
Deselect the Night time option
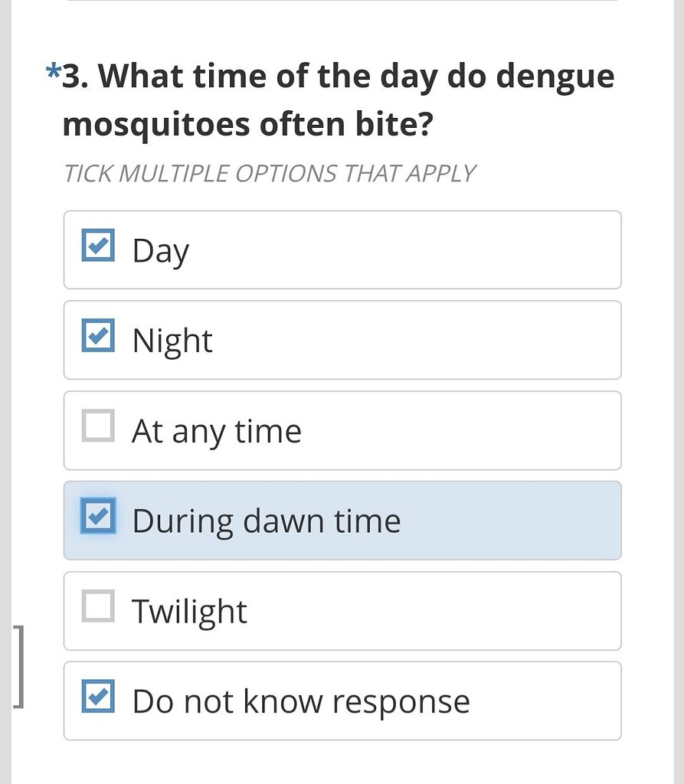pos(97,334)
